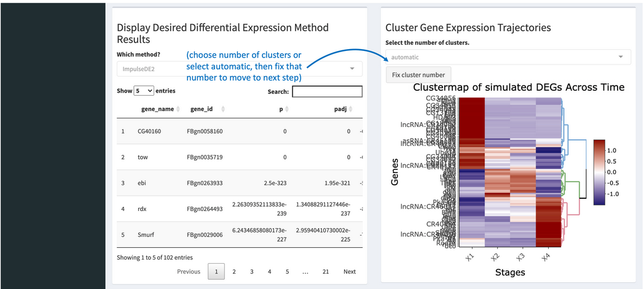This screenshot has width=644, height=289.
Task: Click the Fix cluster number button
Action: coord(418,75)
